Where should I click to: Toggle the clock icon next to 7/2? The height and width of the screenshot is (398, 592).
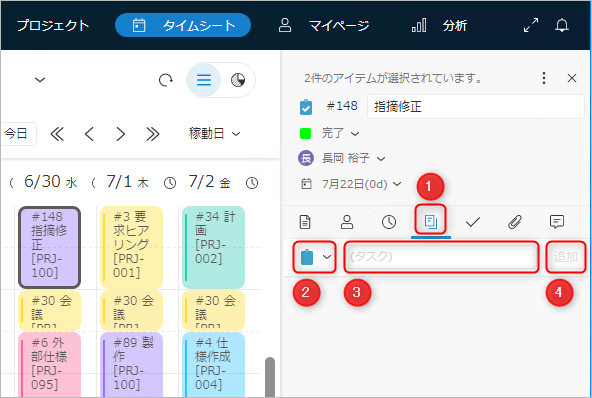pos(252,183)
